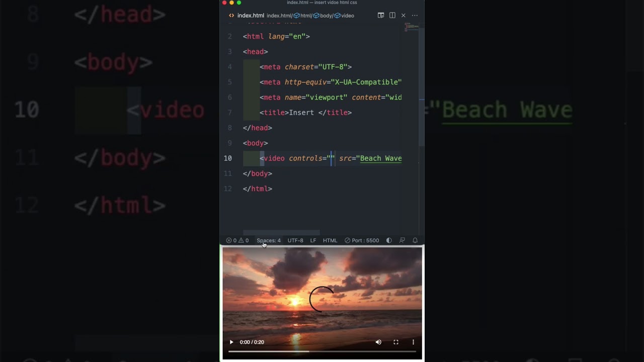Toggle the half-circle contrast icon in status bar
The width and height of the screenshot is (644, 362).
(x=389, y=240)
